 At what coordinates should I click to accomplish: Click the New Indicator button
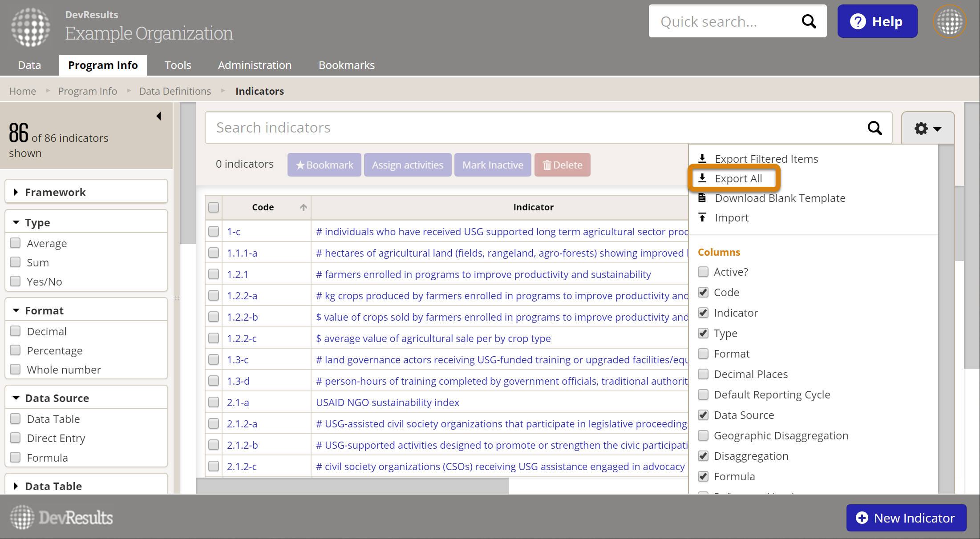[906, 518]
